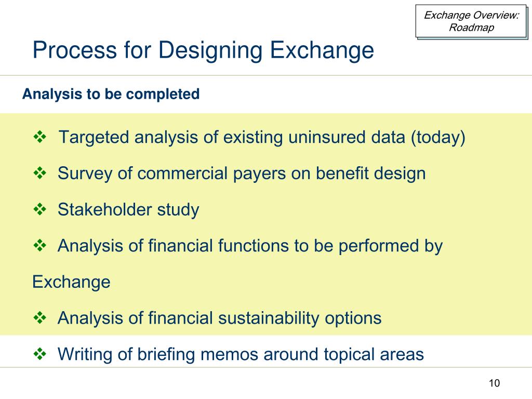Viewport: 532px width, 399px height.
Task: Click the bullet icon beside Survey of commercial payers
Action: (40, 173)
